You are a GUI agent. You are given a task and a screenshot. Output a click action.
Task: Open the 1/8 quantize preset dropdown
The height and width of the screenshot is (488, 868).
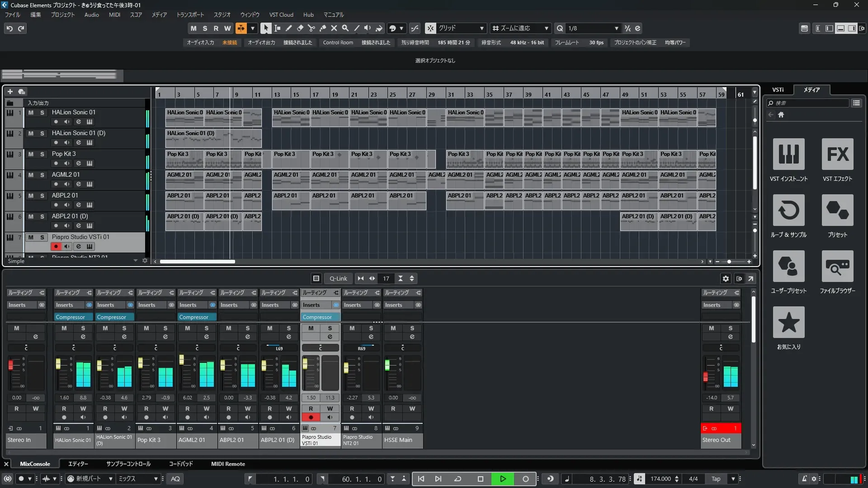point(616,28)
